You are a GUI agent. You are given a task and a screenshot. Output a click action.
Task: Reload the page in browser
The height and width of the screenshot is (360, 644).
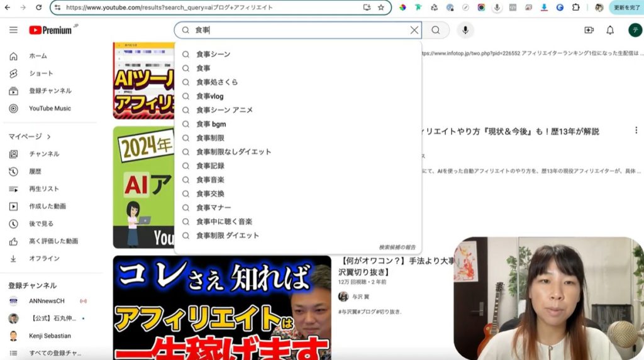[x=38, y=8]
